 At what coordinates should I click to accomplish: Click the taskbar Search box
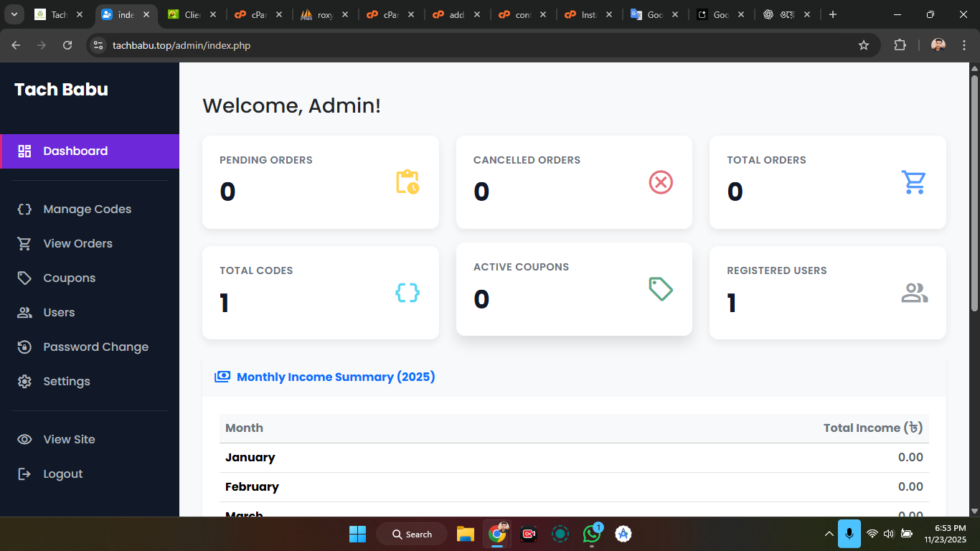tap(412, 534)
